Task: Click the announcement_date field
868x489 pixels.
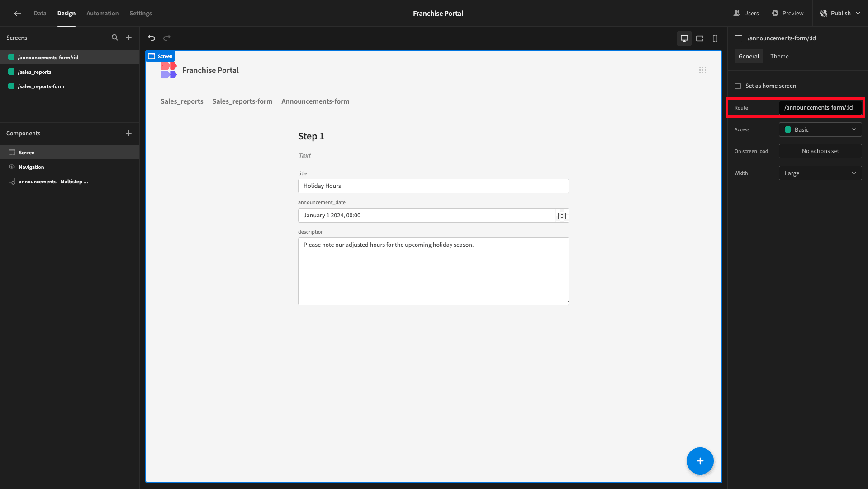Action: point(427,216)
